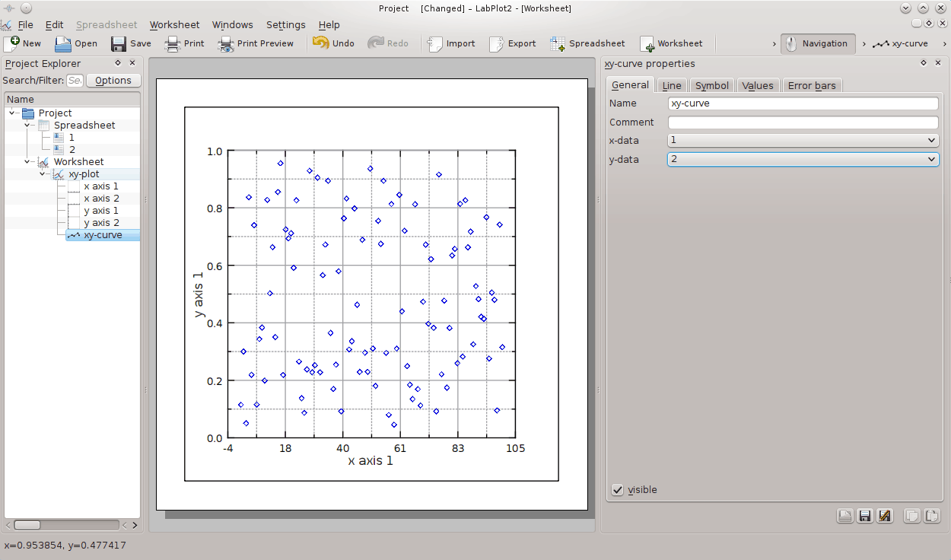Add a new Spreadsheet from the toolbar
This screenshot has width=951, height=560.
(558, 43)
